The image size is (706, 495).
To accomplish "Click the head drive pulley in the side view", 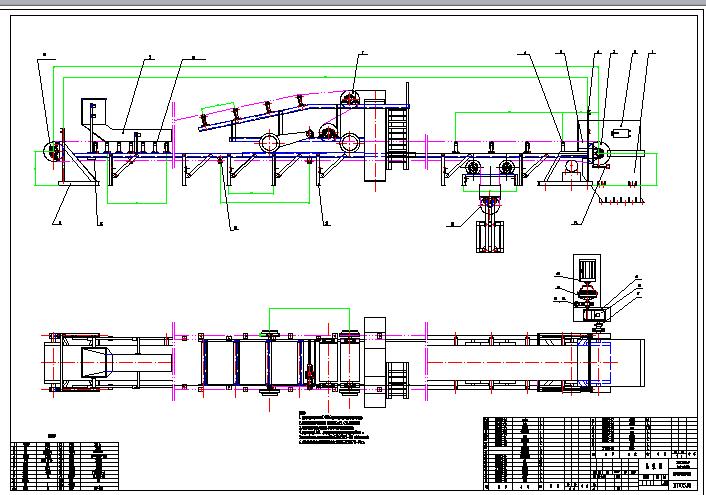I will click(x=601, y=152).
